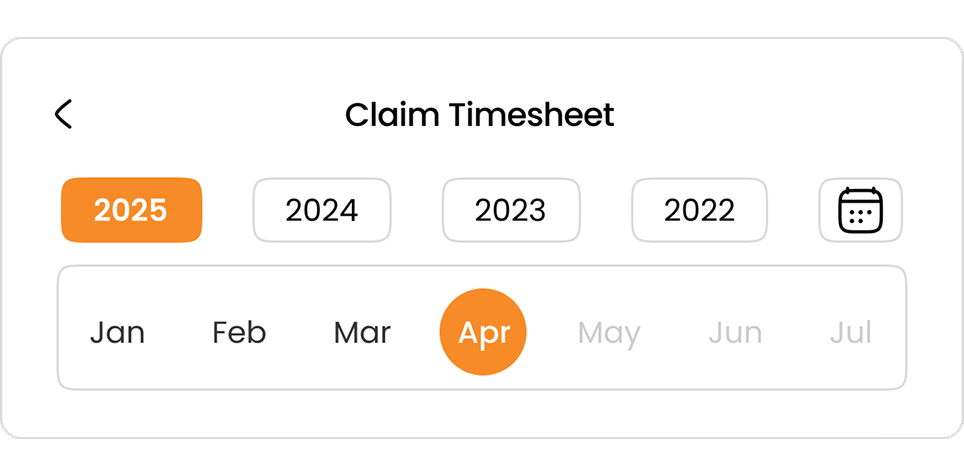Go back using the left chevron arrow
The height and width of the screenshot is (476, 964).
(63, 114)
